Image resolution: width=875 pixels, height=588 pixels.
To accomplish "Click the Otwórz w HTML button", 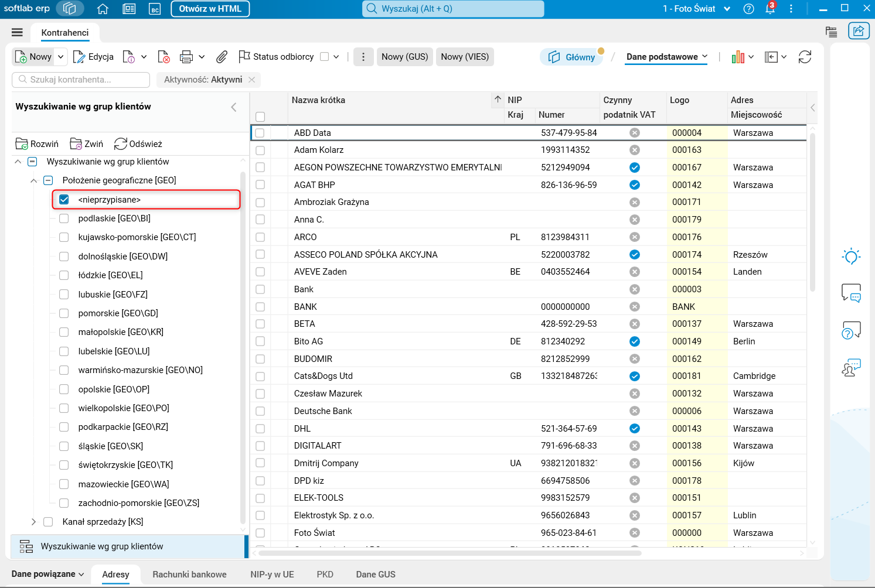I will point(210,9).
